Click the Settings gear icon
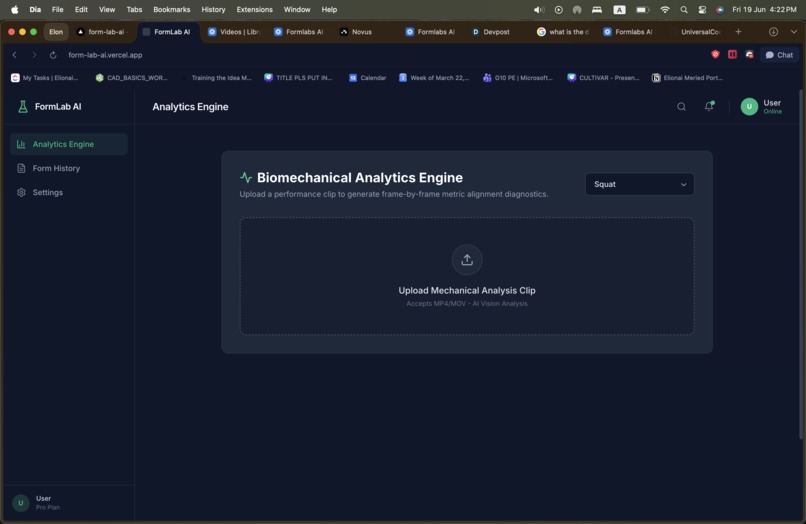Image resolution: width=806 pixels, height=524 pixels. [x=21, y=192]
